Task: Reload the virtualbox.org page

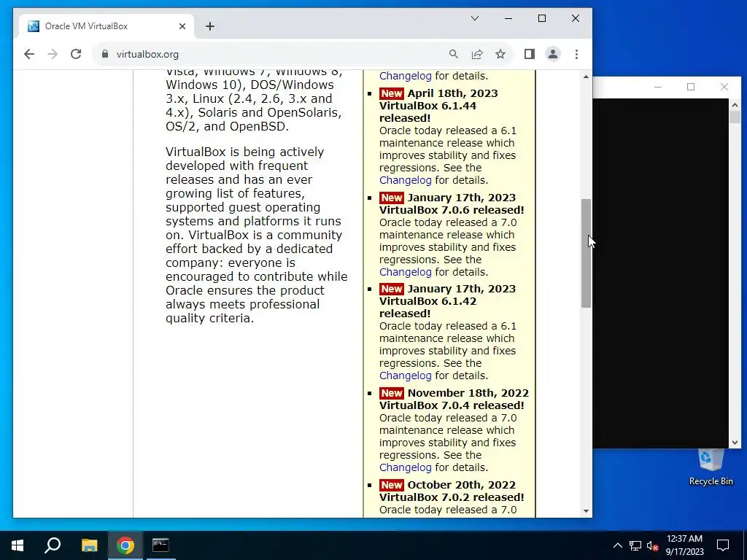Action: click(x=76, y=54)
